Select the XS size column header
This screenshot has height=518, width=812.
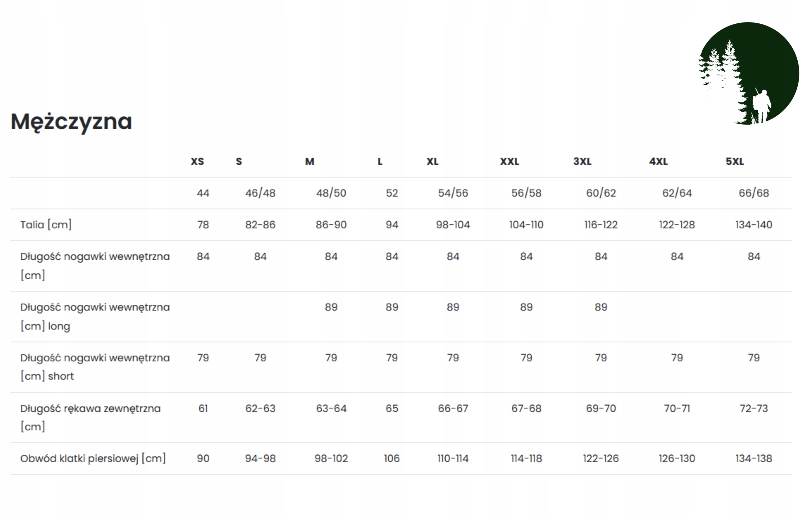tap(197, 161)
